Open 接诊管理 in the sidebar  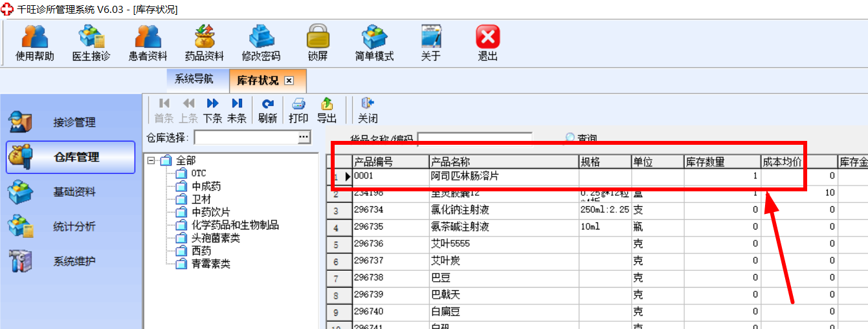tap(71, 122)
